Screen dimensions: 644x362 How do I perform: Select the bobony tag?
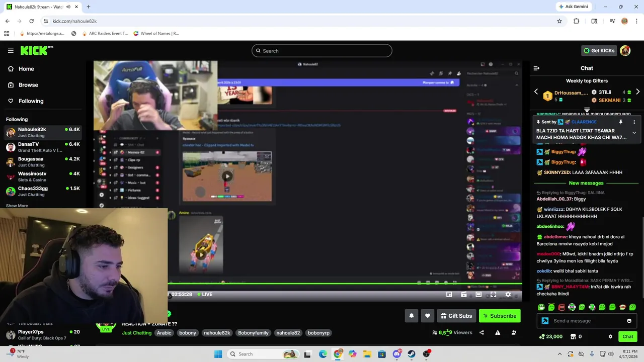click(188, 333)
